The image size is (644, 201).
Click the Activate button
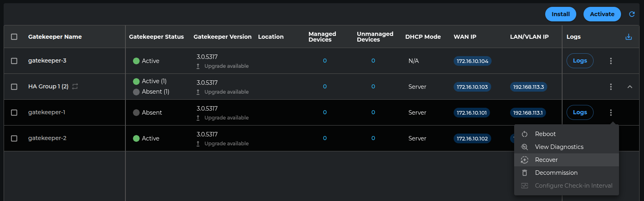click(x=602, y=14)
